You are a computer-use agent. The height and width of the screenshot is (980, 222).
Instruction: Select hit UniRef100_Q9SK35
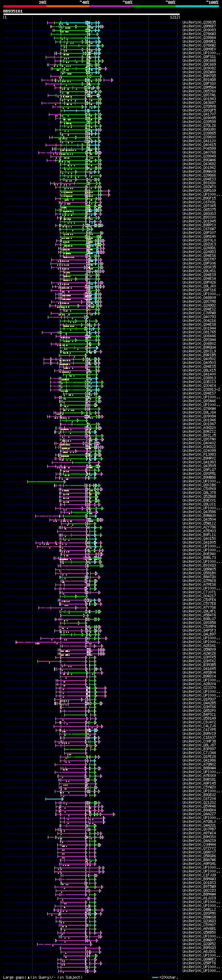pyautogui.click(x=199, y=267)
